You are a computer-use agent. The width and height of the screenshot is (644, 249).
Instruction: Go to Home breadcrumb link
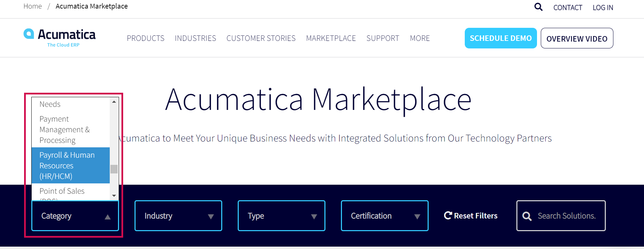(x=33, y=6)
